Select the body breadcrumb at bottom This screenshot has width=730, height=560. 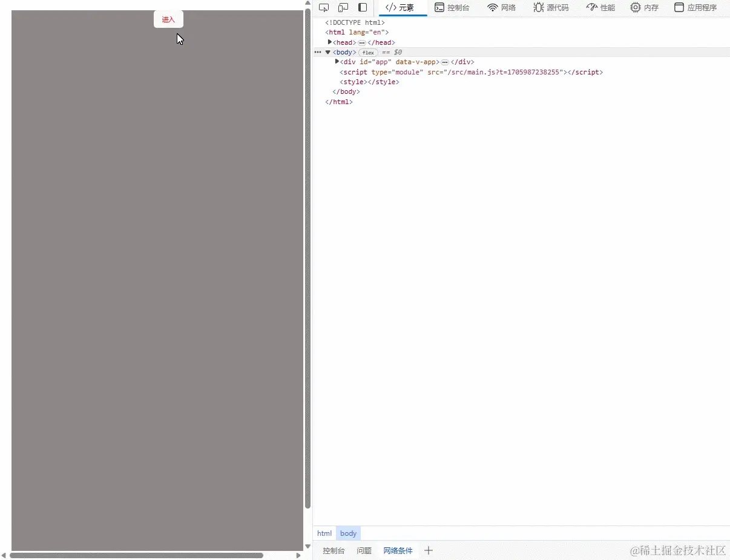coord(348,533)
